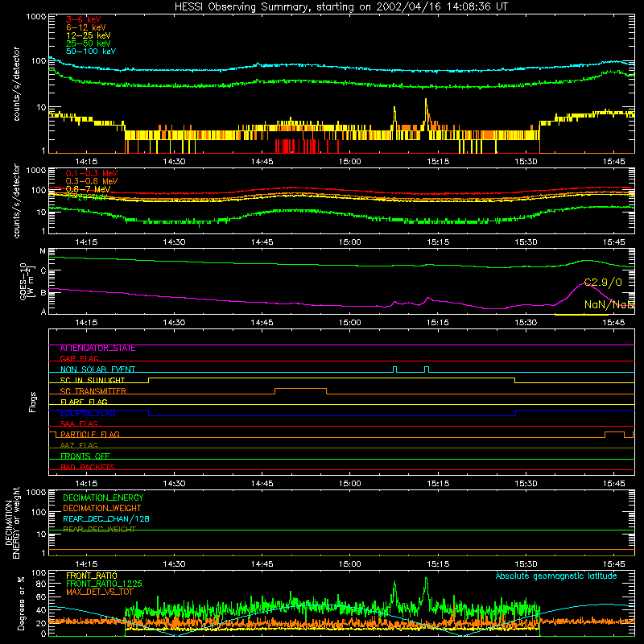Select the 0.3-0.8 MeV legend label
This screenshot has width=644, height=644.
point(92,181)
